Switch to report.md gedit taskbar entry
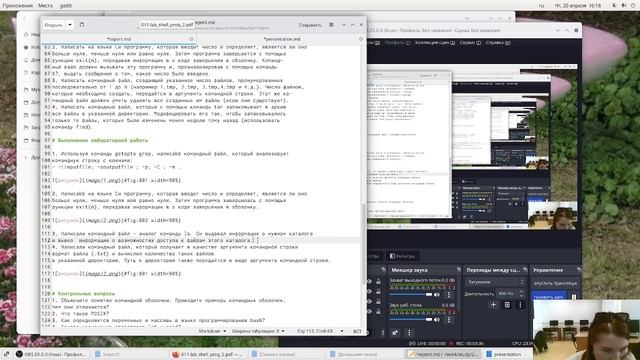Screen dimensions: 640x360 [x=443, y=354]
